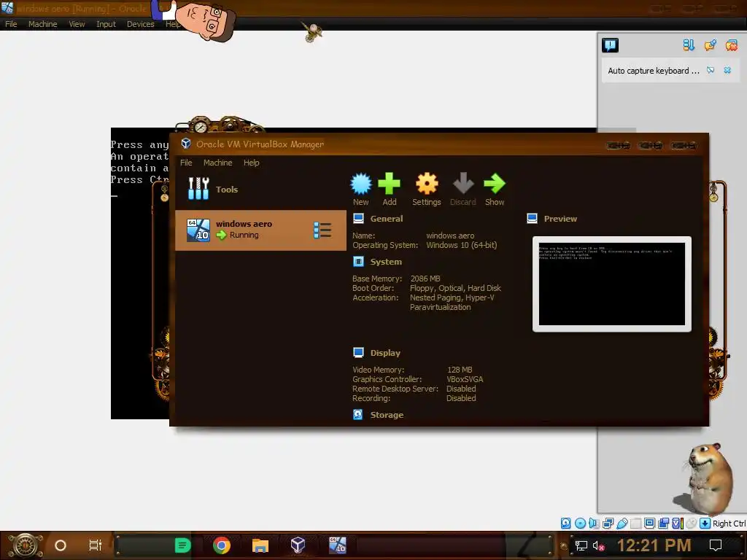Image resolution: width=747 pixels, height=560 pixels.
Task: Select the windows aero VM entry
Action: [260, 230]
